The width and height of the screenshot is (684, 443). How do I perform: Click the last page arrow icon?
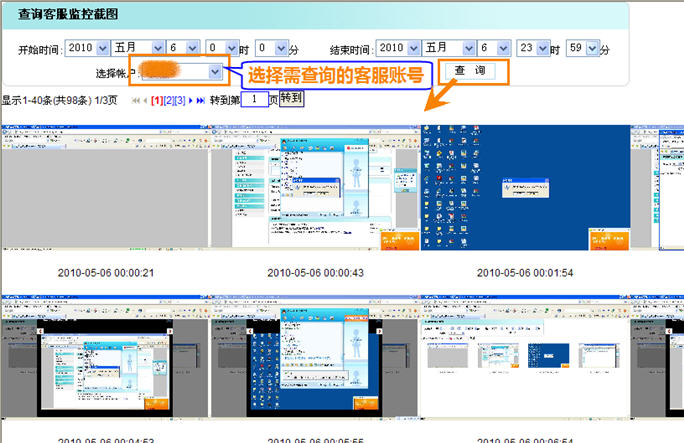click(x=201, y=100)
